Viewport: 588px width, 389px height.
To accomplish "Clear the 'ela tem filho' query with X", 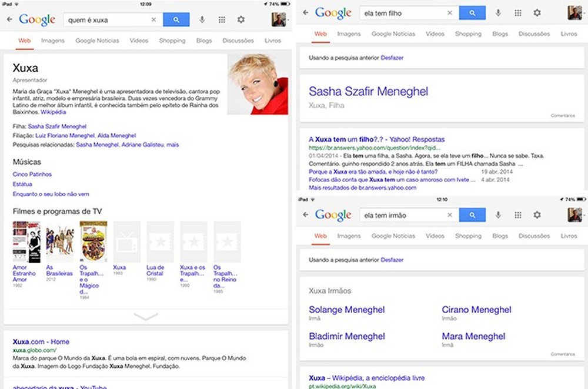I will [x=450, y=12].
